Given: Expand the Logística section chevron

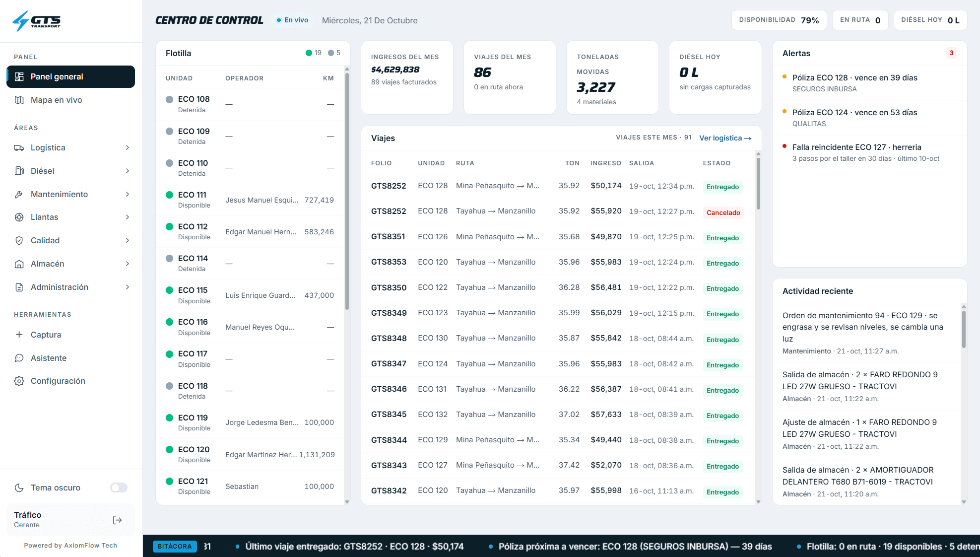Looking at the screenshot, I should click(128, 147).
